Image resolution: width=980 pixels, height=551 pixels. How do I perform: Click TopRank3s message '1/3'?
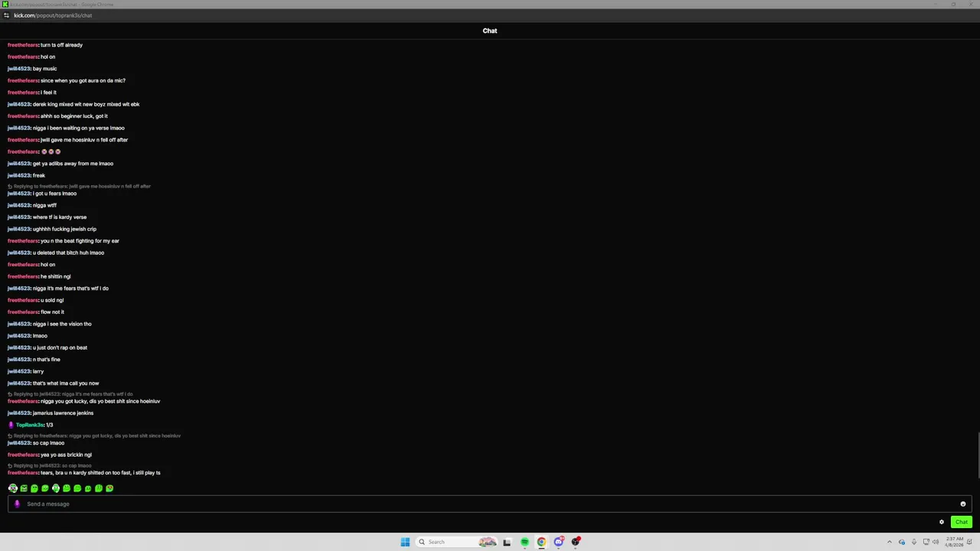(49, 425)
